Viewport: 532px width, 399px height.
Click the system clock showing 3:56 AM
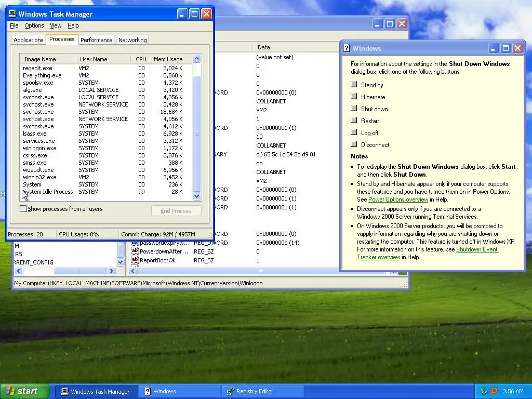[x=513, y=391]
